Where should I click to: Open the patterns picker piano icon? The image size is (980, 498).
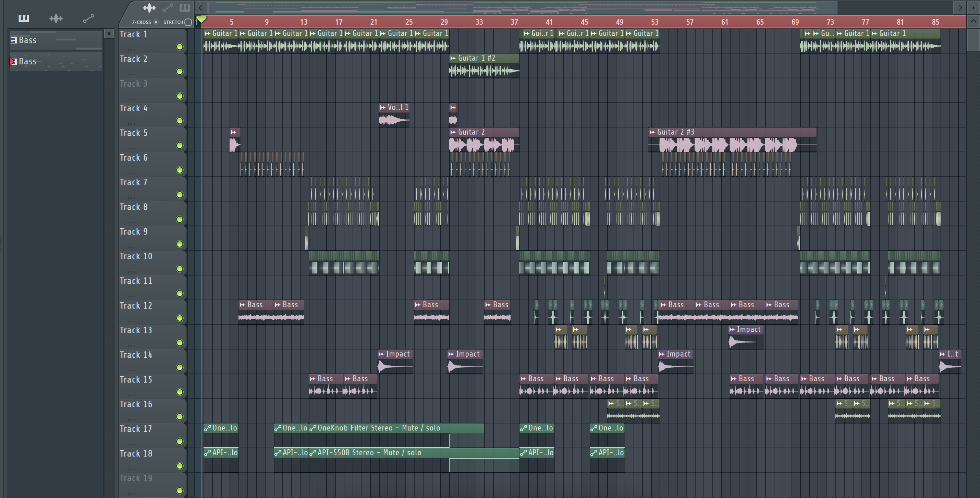(24, 18)
